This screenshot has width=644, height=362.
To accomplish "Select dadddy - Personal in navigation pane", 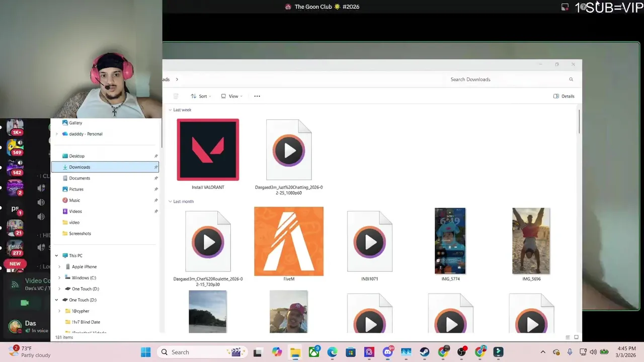I will 82,134.
